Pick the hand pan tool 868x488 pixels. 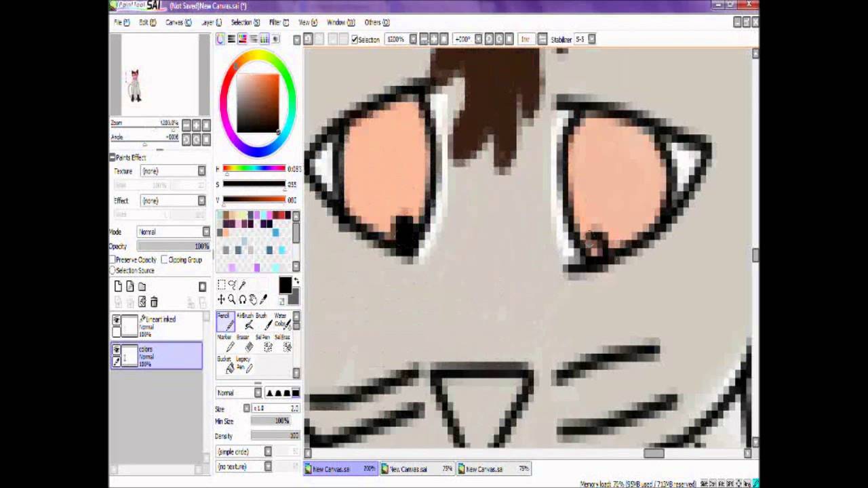coord(253,299)
